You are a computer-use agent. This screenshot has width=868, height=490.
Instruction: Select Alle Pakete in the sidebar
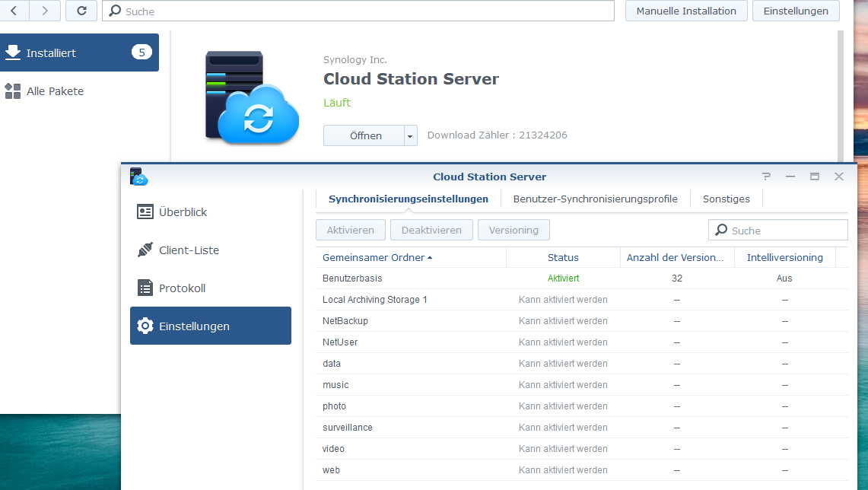pos(55,91)
